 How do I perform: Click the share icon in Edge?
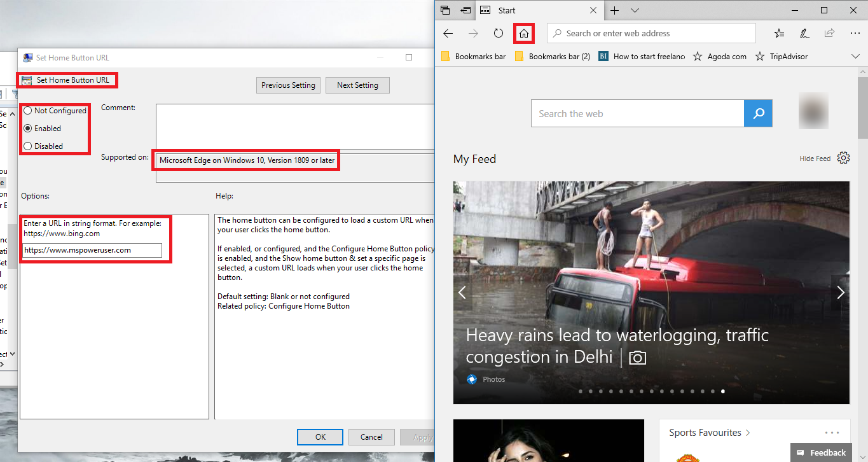(x=829, y=33)
